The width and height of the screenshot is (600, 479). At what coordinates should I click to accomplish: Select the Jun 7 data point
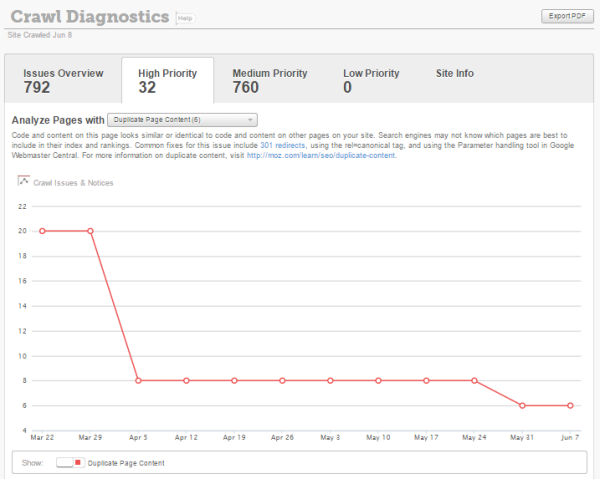click(570, 406)
